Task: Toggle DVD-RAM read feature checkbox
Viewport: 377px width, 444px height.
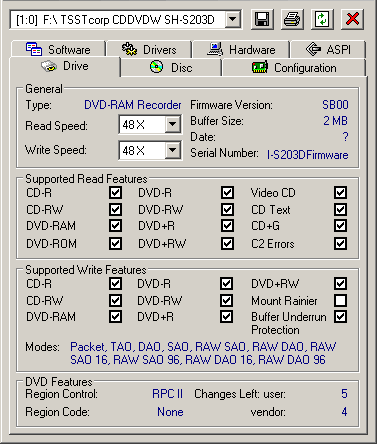Action: point(115,226)
